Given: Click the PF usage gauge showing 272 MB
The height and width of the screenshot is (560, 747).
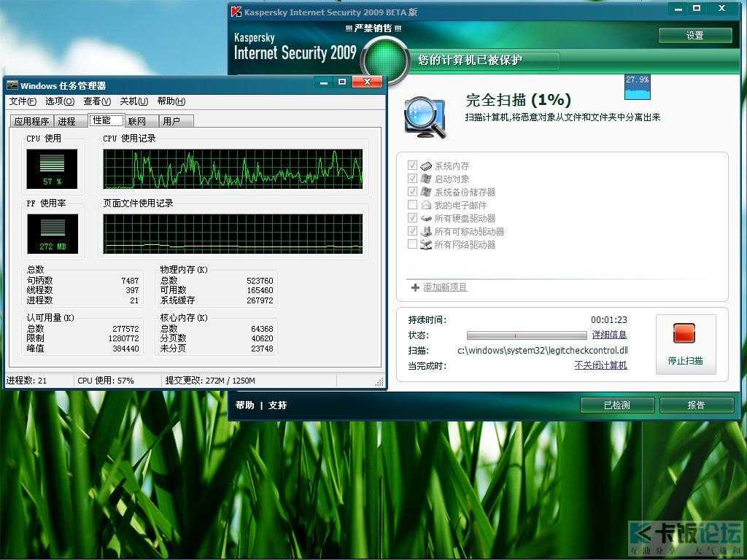Looking at the screenshot, I should coord(53,234).
